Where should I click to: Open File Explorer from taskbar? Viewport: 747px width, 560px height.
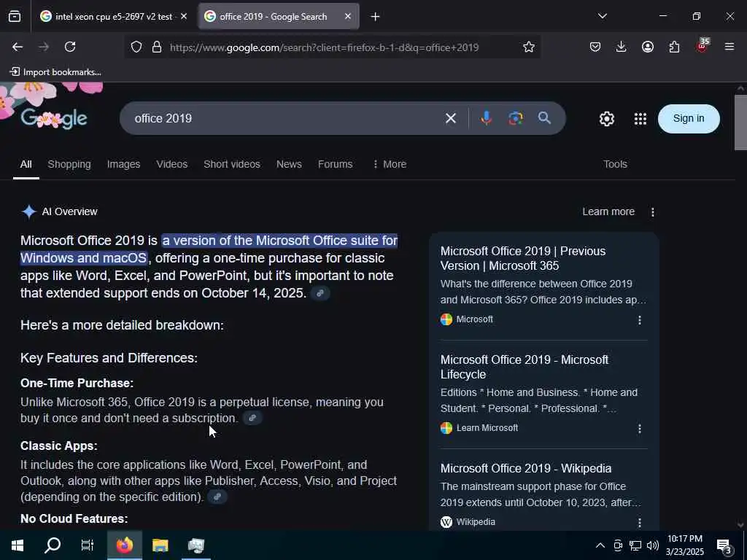coord(160,545)
